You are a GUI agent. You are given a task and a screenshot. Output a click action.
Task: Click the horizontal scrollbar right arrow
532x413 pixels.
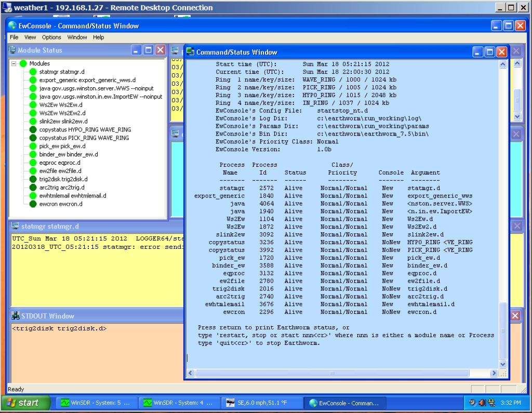(x=493, y=373)
